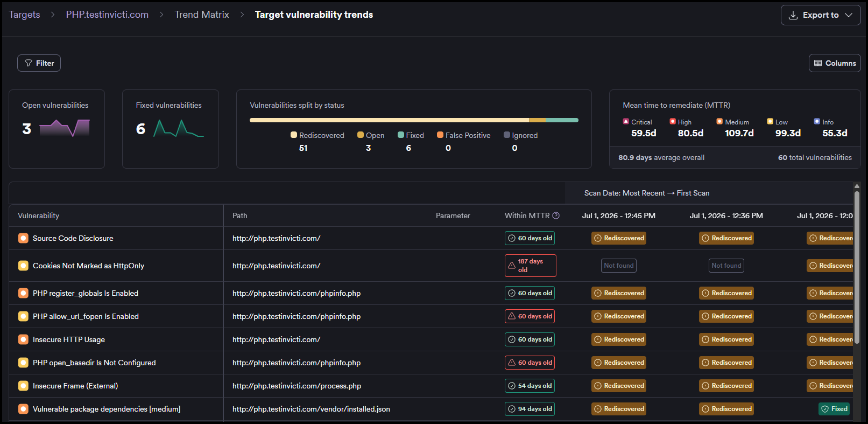The height and width of the screenshot is (424, 868).
Task: Click the Insecure Frame (External) severity icon
Action: click(x=23, y=386)
